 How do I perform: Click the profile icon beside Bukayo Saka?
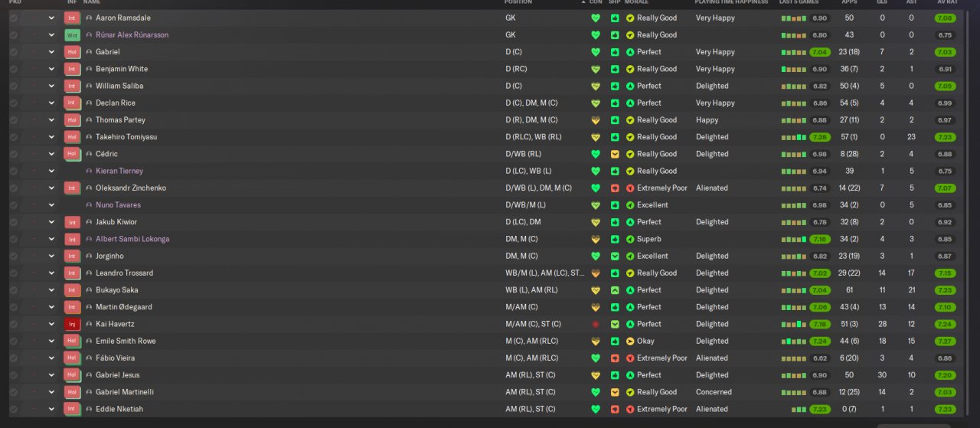[x=89, y=290]
